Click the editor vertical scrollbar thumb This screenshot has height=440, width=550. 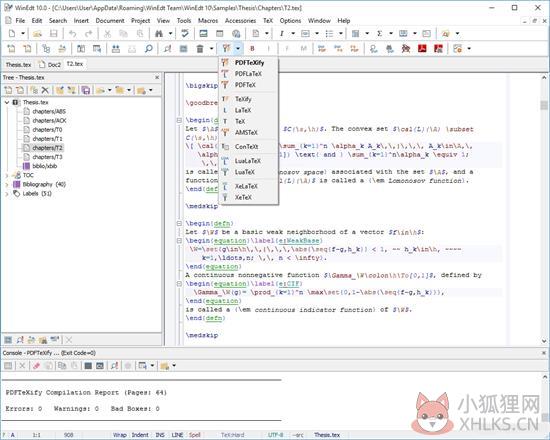pos(544,105)
